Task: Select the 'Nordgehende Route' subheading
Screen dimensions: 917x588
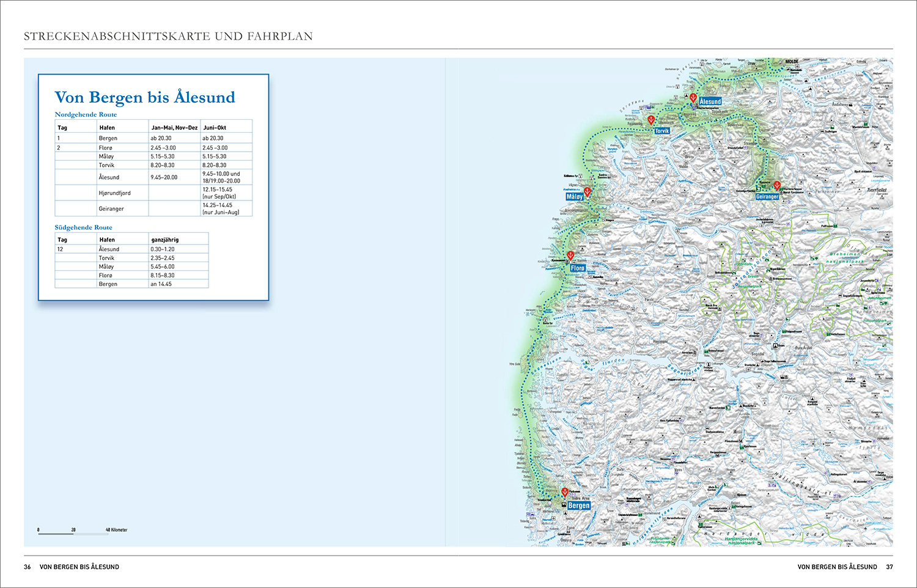Action: (x=86, y=114)
